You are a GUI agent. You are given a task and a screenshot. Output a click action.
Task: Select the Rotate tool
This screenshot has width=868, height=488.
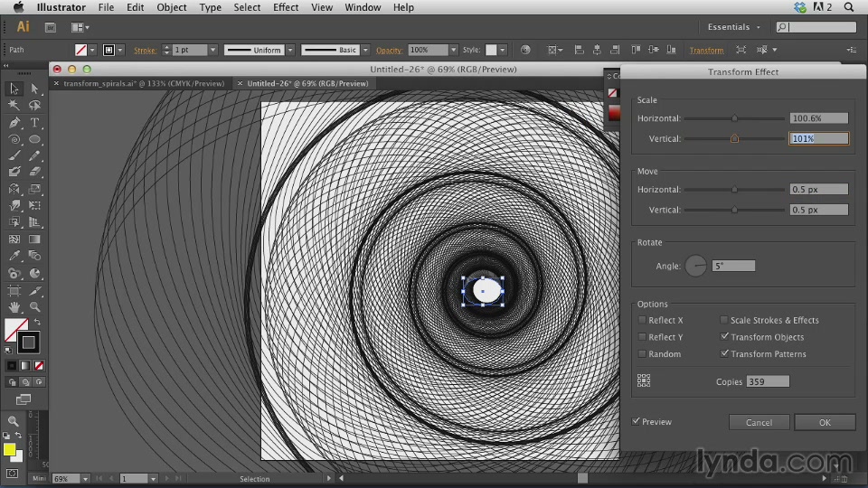coord(14,189)
